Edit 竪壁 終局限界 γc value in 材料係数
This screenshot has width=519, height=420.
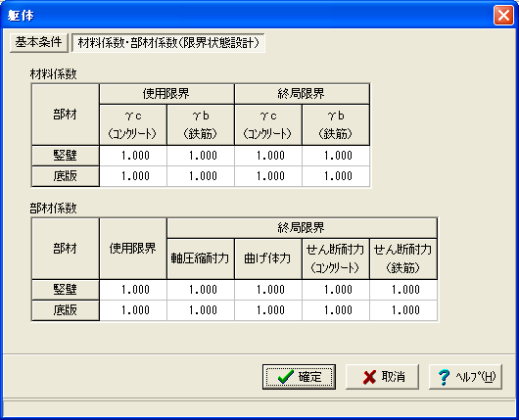(x=268, y=156)
